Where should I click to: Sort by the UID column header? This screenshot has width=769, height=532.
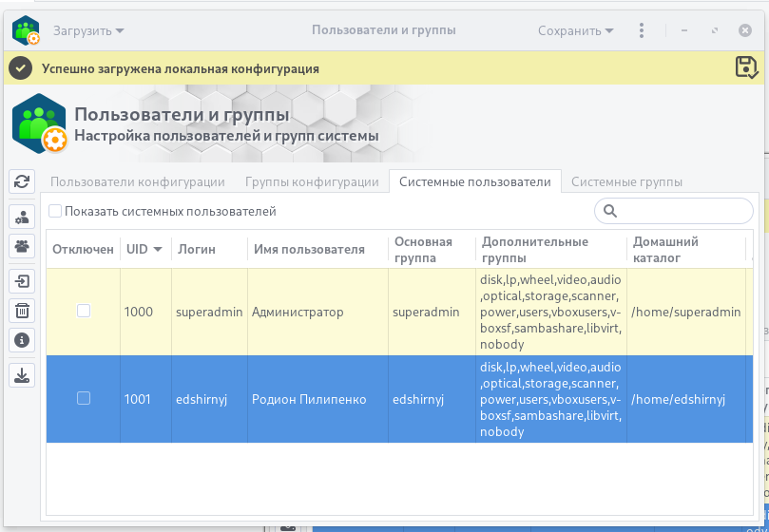[144, 249]
